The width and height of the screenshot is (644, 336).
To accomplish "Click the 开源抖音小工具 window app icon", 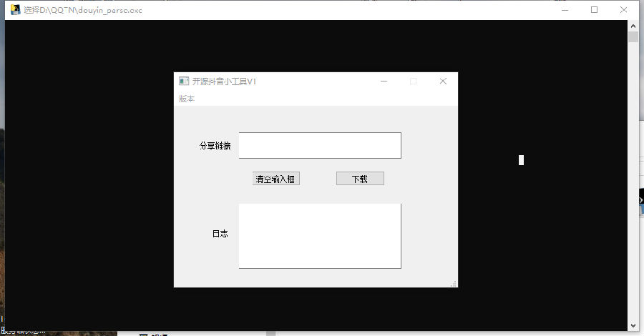I will click(x=184, y=81).
